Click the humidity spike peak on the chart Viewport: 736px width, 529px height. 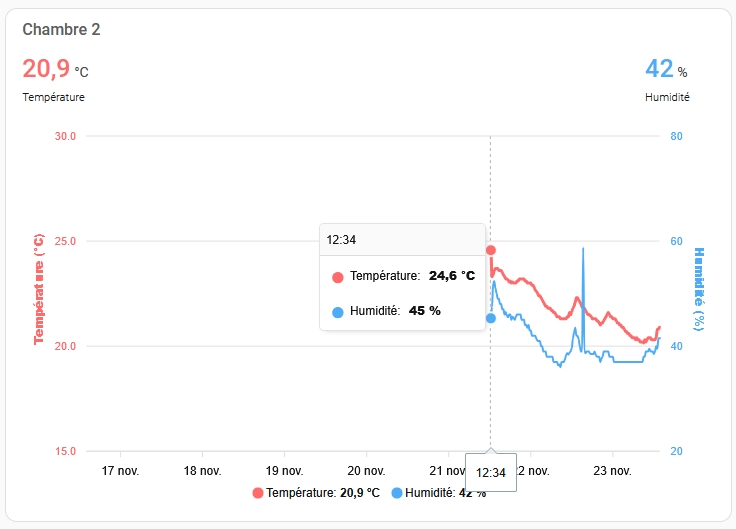tap(583, 249)
